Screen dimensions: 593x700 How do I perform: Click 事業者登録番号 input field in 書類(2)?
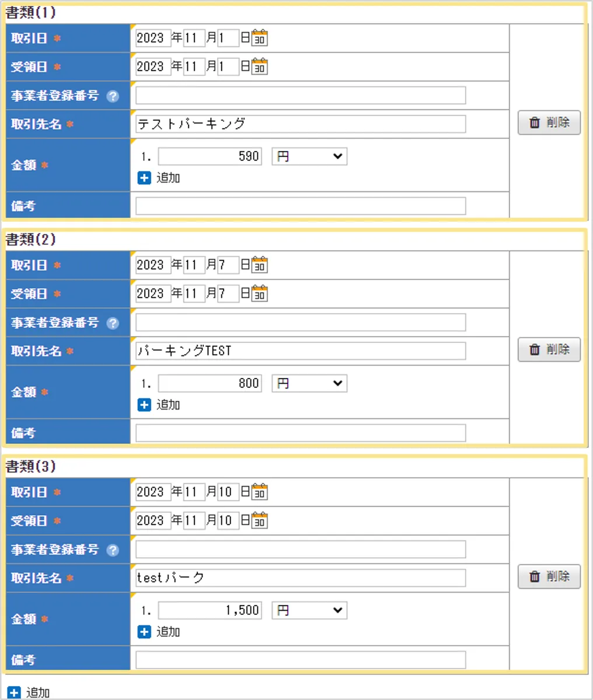301,322
